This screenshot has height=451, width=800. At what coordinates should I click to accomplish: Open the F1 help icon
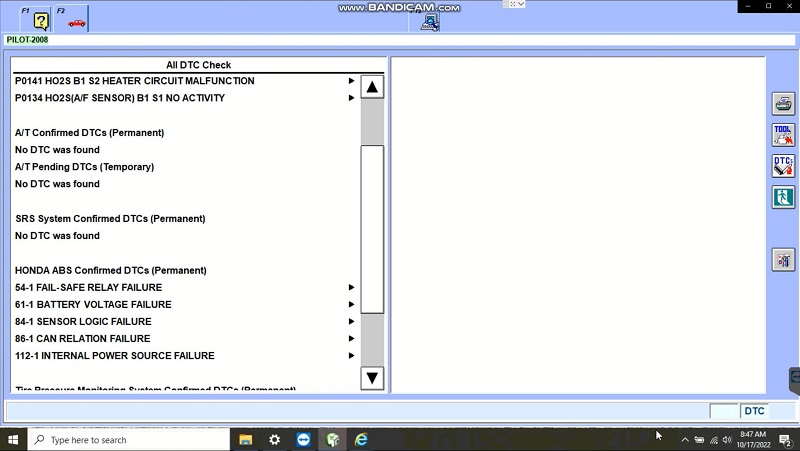pyautogui.click(x=40, y=20)
